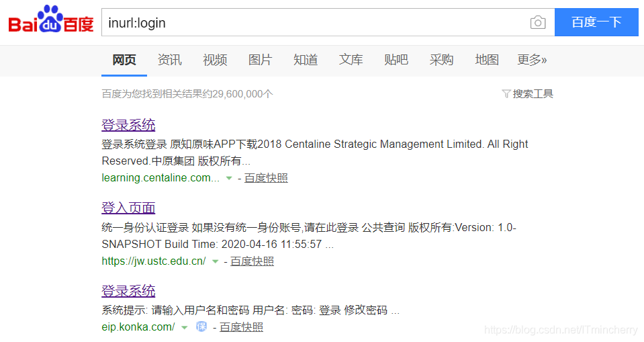
Task: Switch to the 地图 tab
Action: click(x=487, y=60)
